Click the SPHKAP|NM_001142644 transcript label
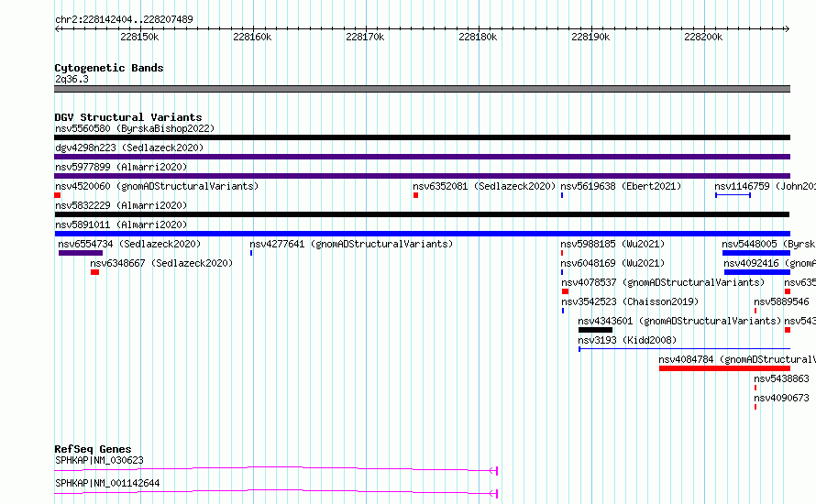 [107, 483]
